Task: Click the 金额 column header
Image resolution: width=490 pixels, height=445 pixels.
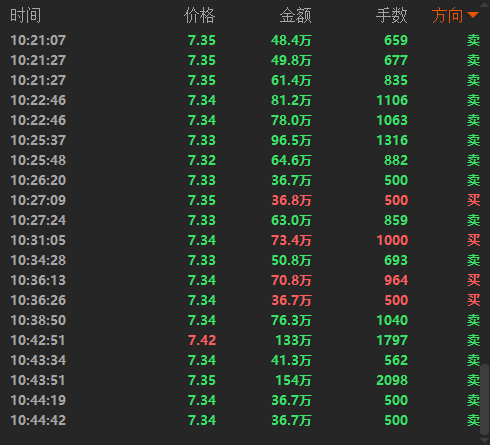Action: tap(295, 16)
